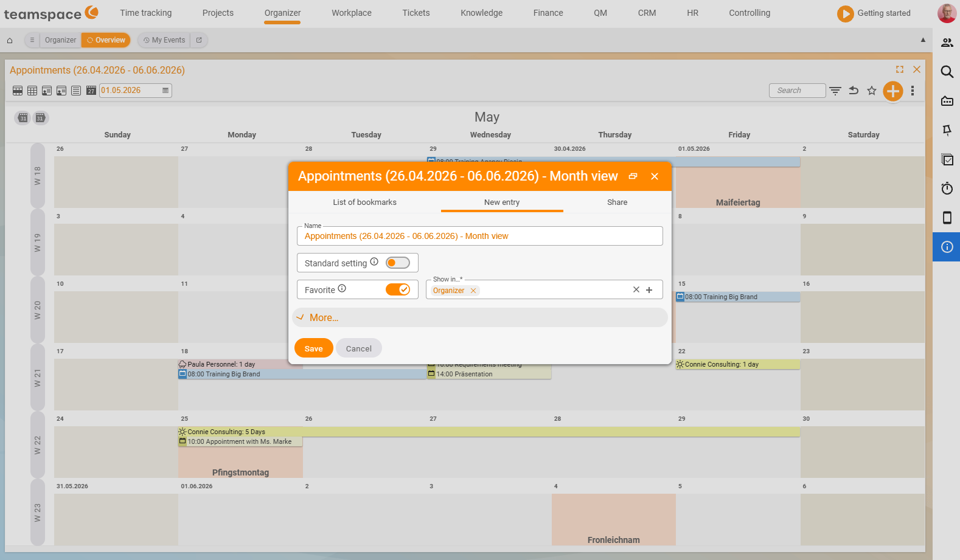Expand Appointments panel to full screen

900,69
